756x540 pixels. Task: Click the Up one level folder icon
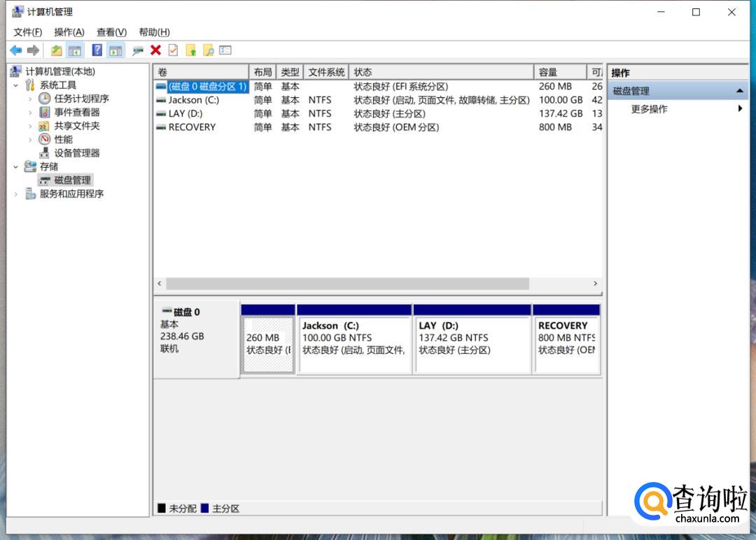click(x=56, y=50)
